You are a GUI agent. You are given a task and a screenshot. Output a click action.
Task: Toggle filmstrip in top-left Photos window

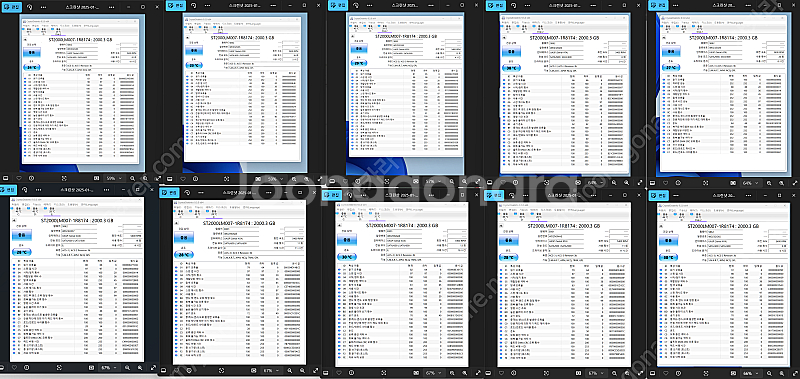[5, 178]
